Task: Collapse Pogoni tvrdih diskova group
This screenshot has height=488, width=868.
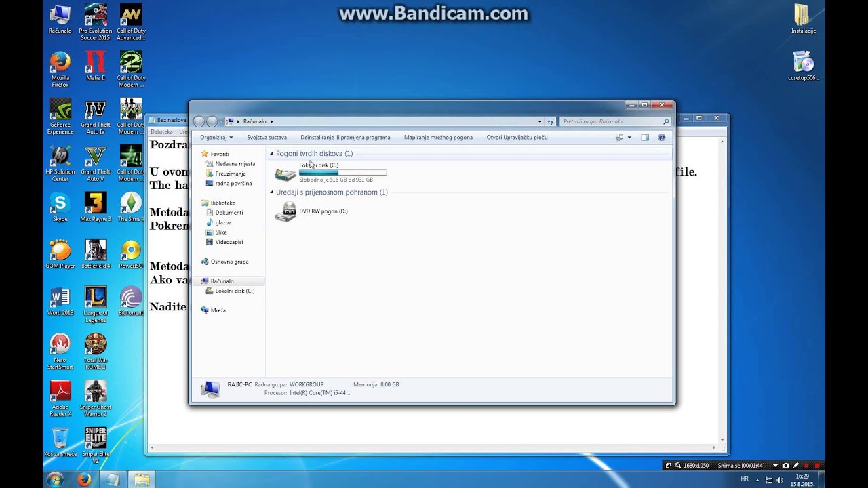Action: point(271,154)
